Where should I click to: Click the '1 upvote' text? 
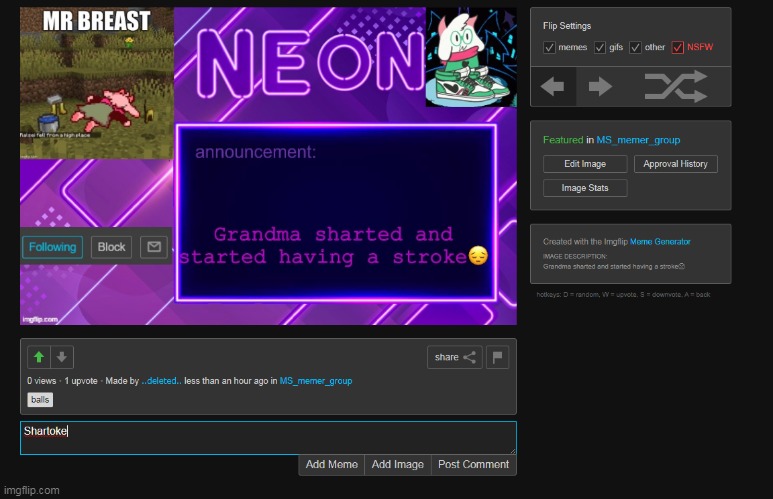tap(81, 381)
